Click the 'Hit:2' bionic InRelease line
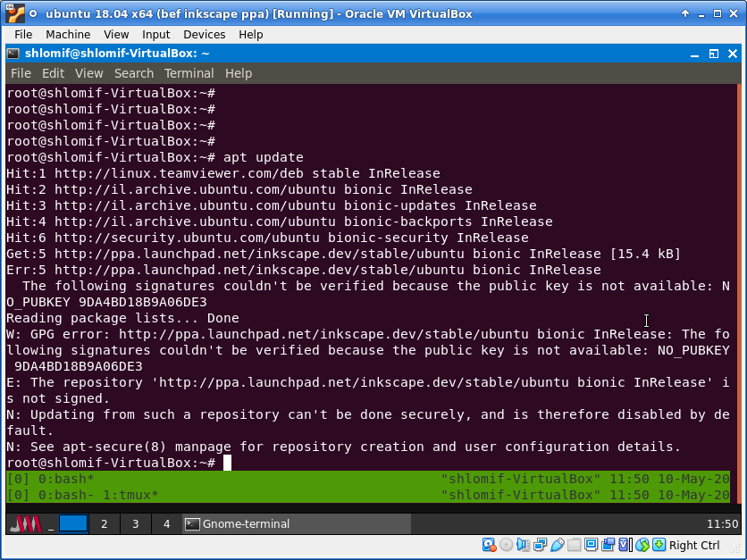The height and width of the screenshot is (560, 747). [239, 189]
